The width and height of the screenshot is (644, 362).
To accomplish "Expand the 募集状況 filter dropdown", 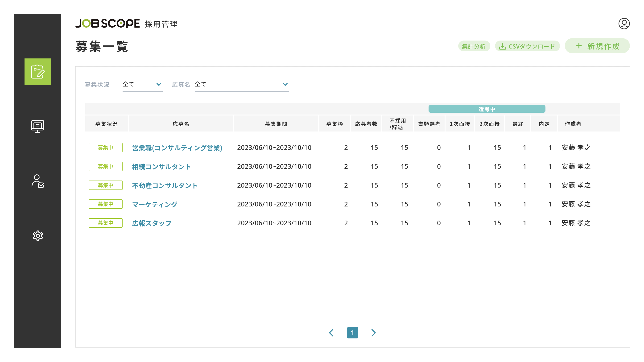I will coord(142,85).
